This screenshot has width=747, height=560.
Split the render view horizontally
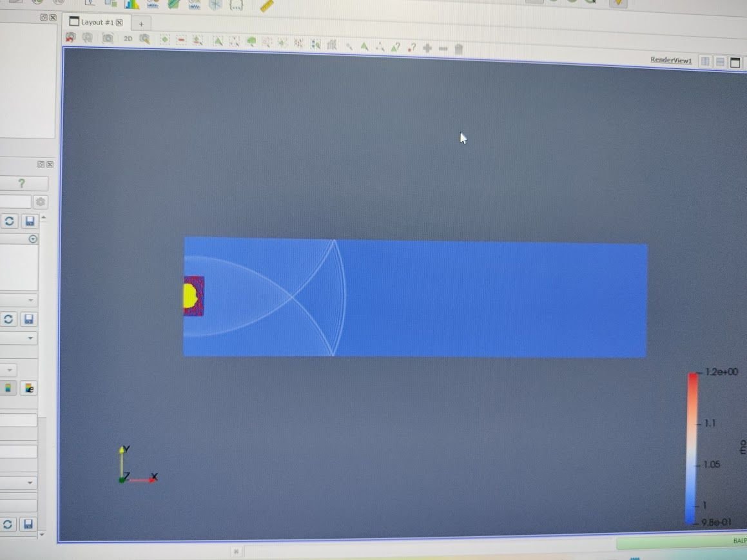(705, 61)
